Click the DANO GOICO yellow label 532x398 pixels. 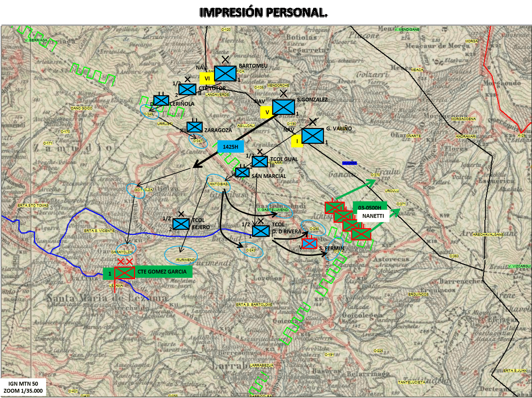click(82, 108)
